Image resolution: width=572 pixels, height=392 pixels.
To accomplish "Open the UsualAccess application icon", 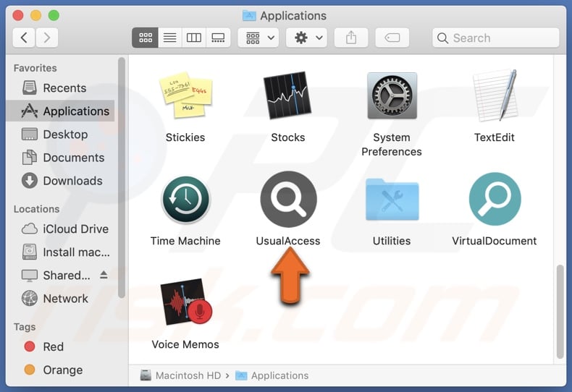I will click(x=288, y=200).
